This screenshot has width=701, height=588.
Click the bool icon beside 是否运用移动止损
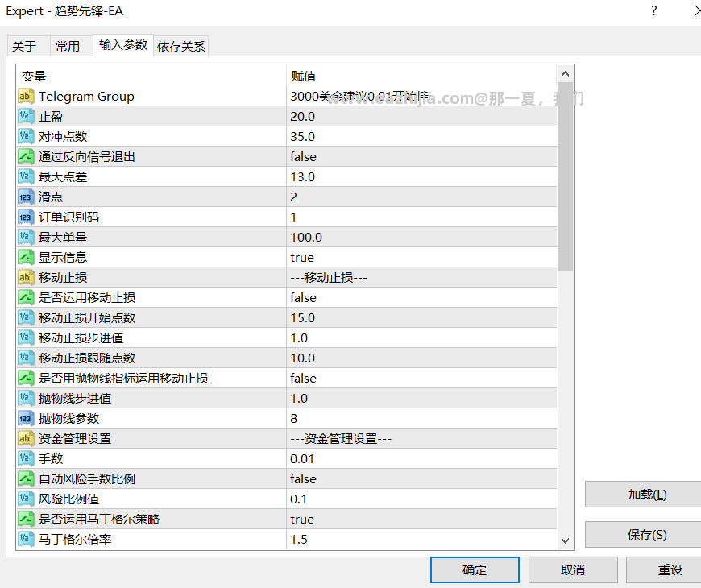(x=26, y=297)
